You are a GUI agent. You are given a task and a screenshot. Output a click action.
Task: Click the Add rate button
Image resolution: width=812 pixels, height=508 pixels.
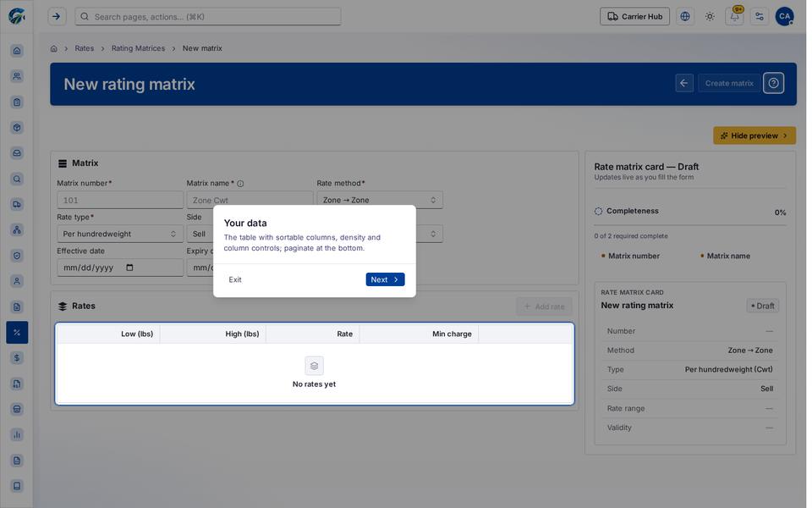pyautogui.click(x=544, y=306)
